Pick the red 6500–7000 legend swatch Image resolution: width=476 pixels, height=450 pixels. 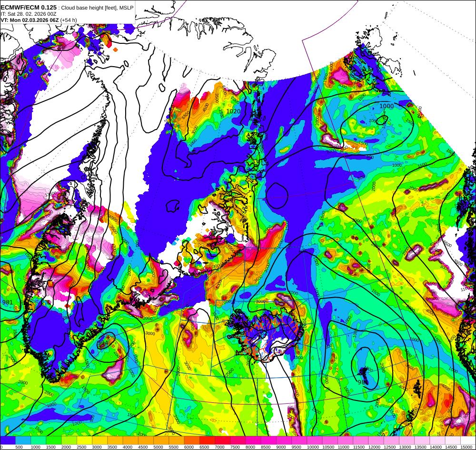[208, 440]
